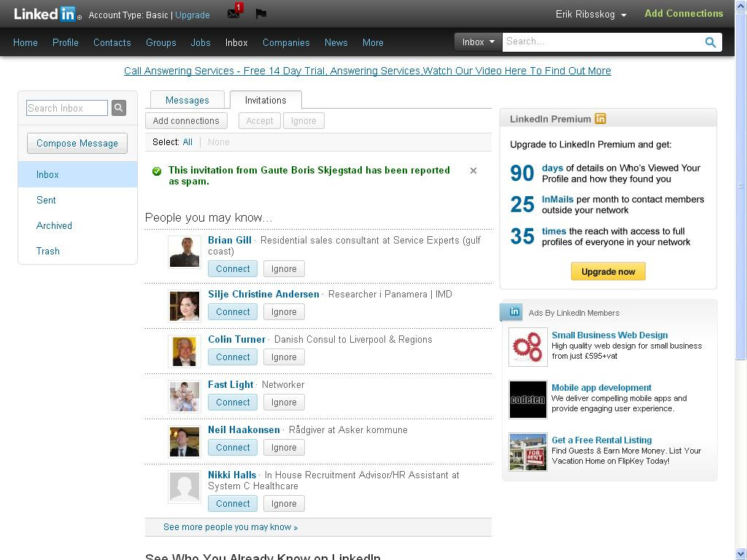Connect with Nikki Halls
Screen dimensions: 747x560
click(x=233, y=503)
